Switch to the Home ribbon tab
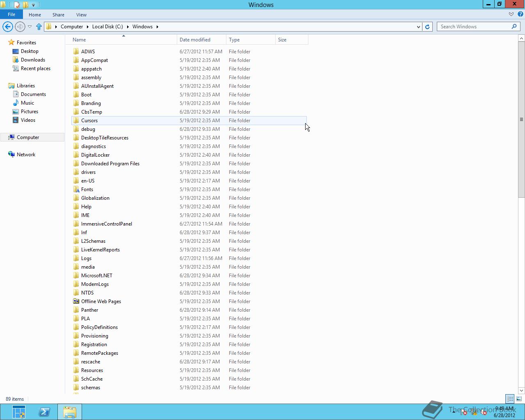Viewport: 525px width, 420px height. coord(35,15)
